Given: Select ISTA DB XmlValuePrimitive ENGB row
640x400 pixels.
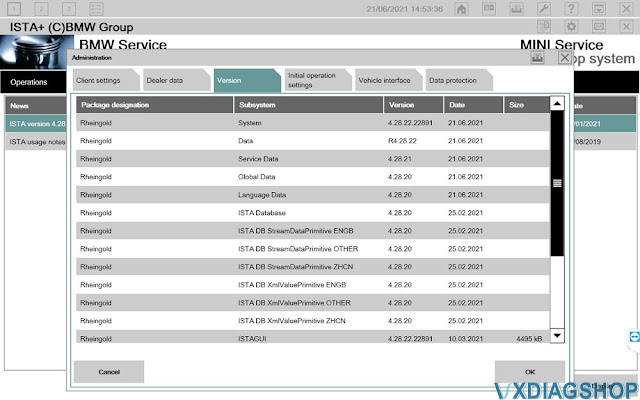Looking at the screenshot, I should [313, 284].
